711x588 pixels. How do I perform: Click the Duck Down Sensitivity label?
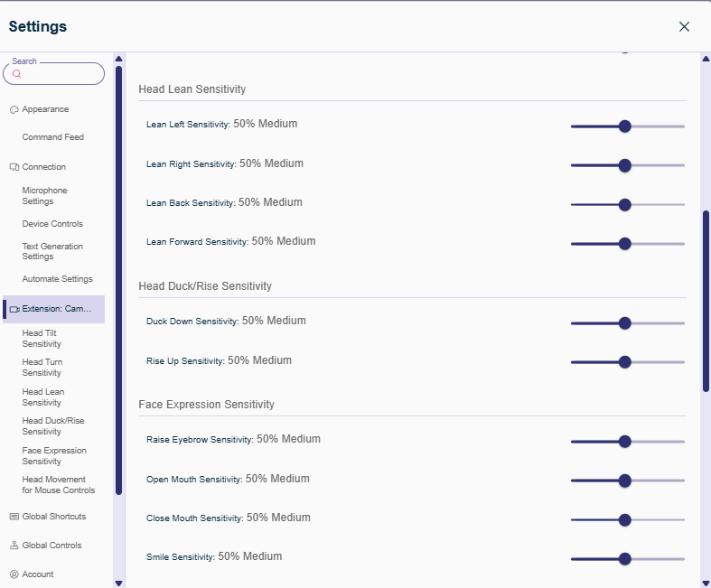pyautogui.click(x=192, y=322)
